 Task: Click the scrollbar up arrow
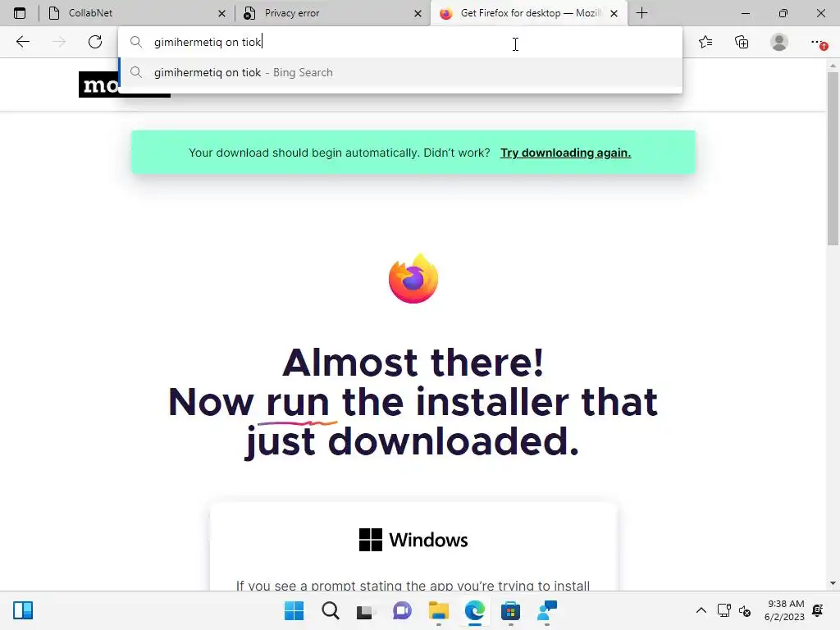click(833, 66)
